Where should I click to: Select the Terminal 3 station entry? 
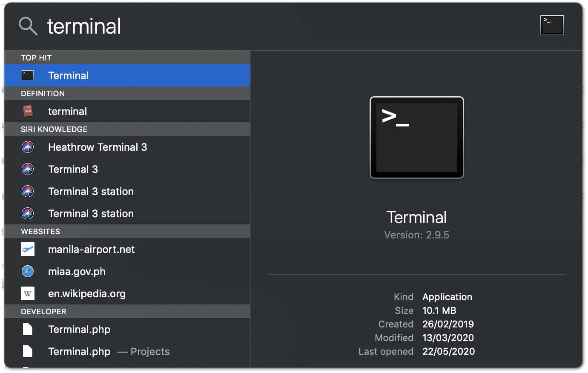[91, 191]
